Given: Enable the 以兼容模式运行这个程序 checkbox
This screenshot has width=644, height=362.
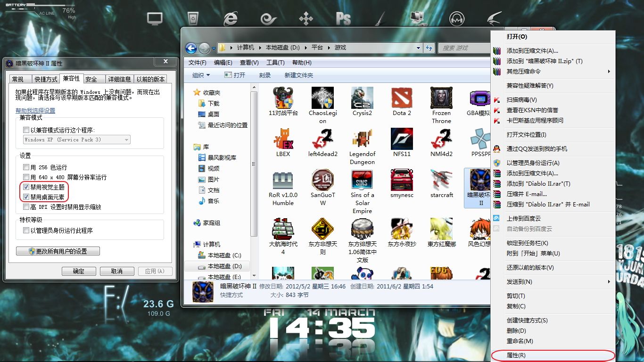Looking at the screenshot, I should [26, 130].
